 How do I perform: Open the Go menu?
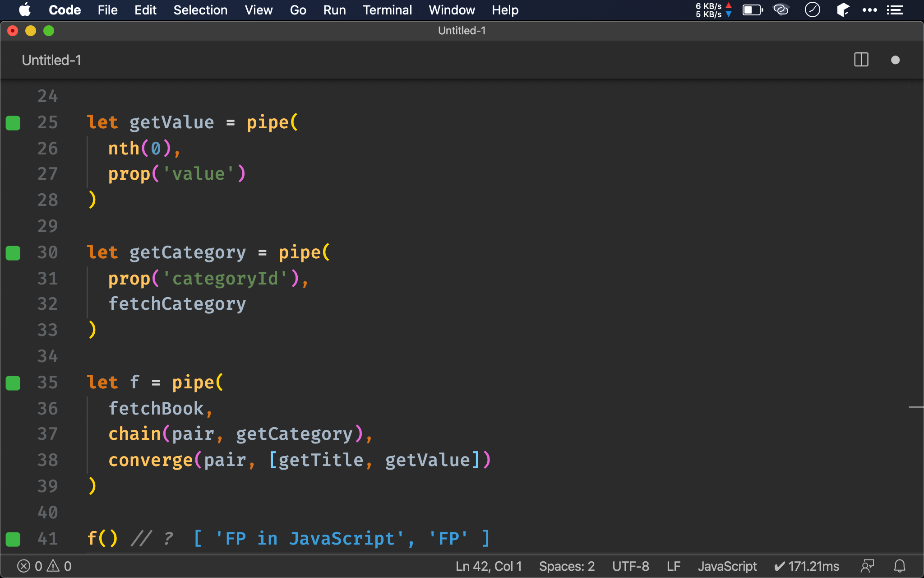pyautogui.click(x=298, y=10)
